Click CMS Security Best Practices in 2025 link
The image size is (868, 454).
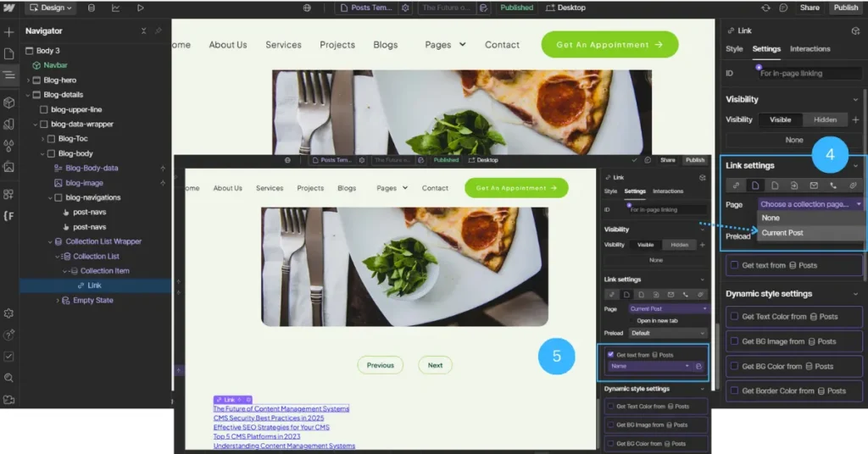269,418
